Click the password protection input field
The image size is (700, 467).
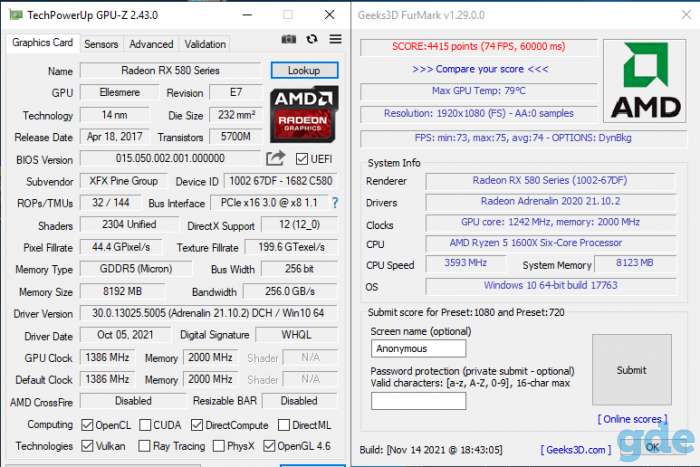point(418,401)
